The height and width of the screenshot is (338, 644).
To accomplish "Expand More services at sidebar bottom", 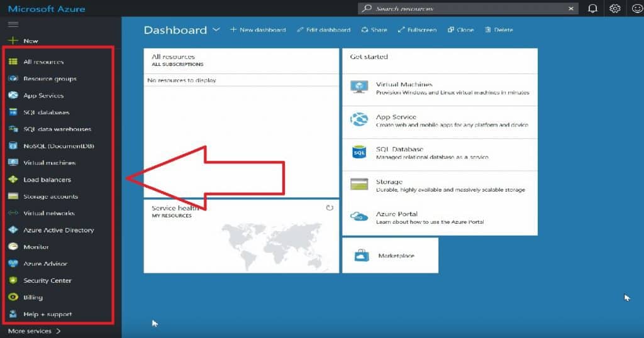I will tap(35, 330).
